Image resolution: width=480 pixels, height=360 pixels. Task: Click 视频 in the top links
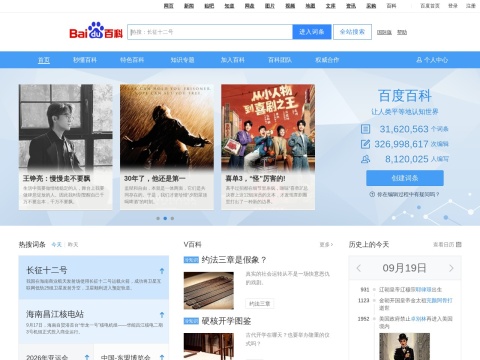click(290, 6)
